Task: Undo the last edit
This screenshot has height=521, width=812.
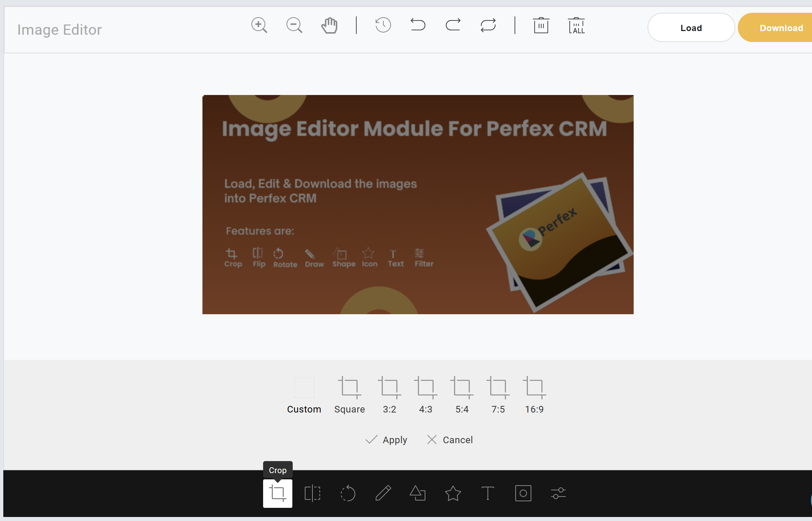Action: (418, 25)
